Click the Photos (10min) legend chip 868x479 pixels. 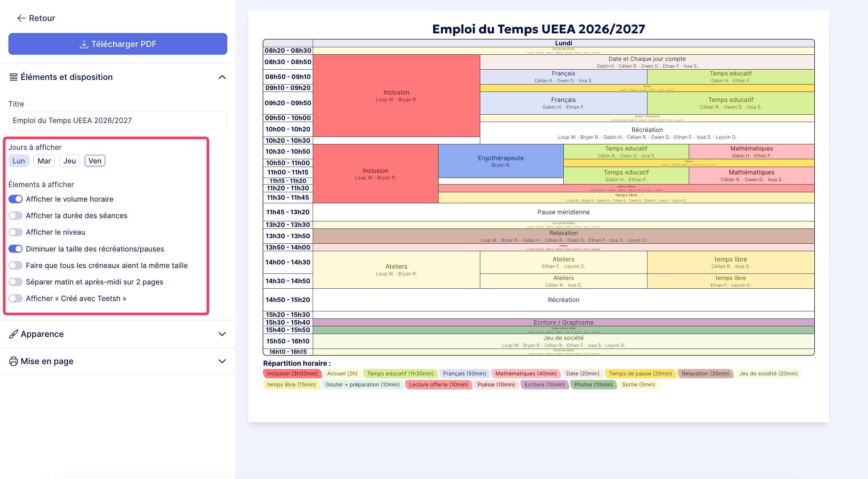(593, 384)
